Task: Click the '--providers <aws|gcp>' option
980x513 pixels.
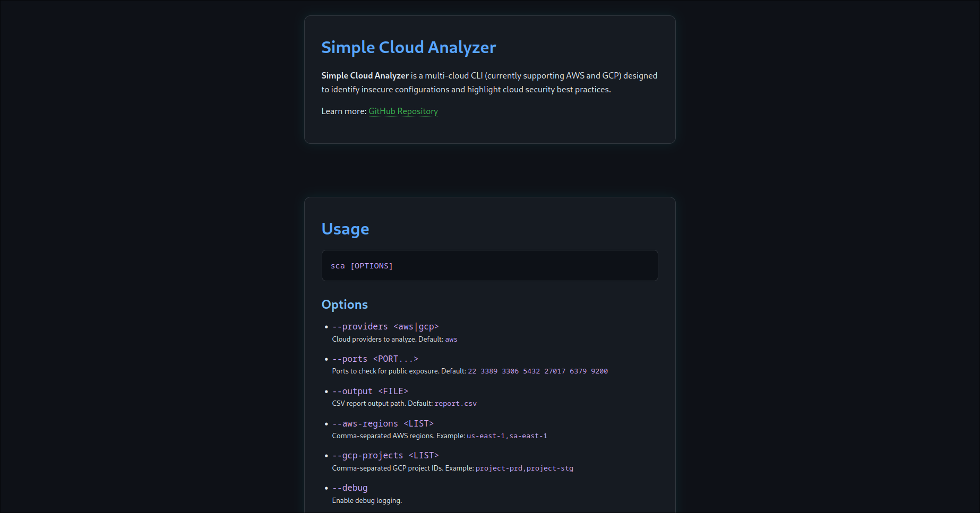Action: [385, 326]
